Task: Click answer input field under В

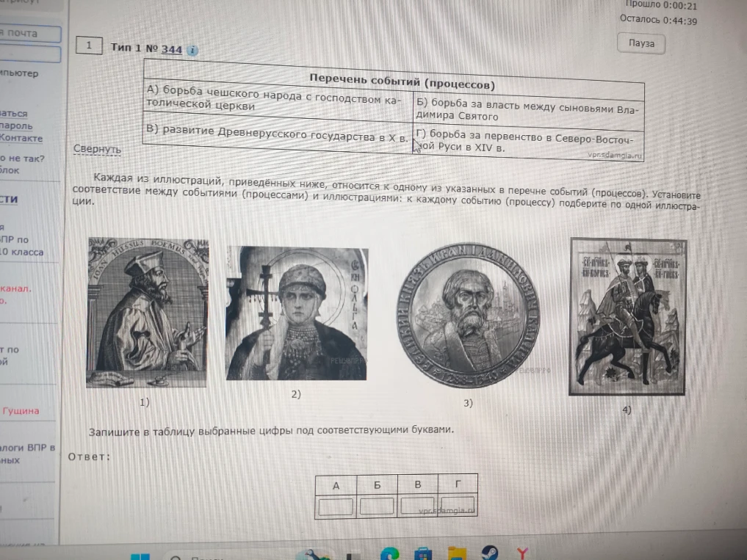Action: (x=417, y=506)
